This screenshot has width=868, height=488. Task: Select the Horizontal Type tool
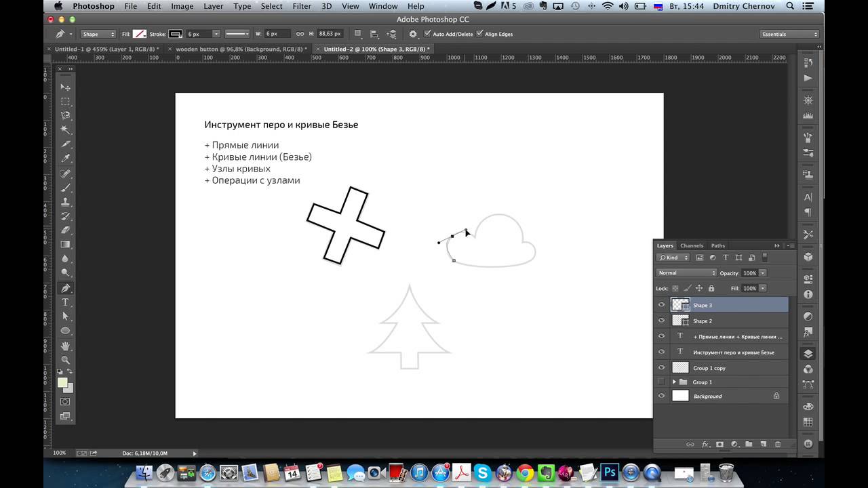[65, 302]
